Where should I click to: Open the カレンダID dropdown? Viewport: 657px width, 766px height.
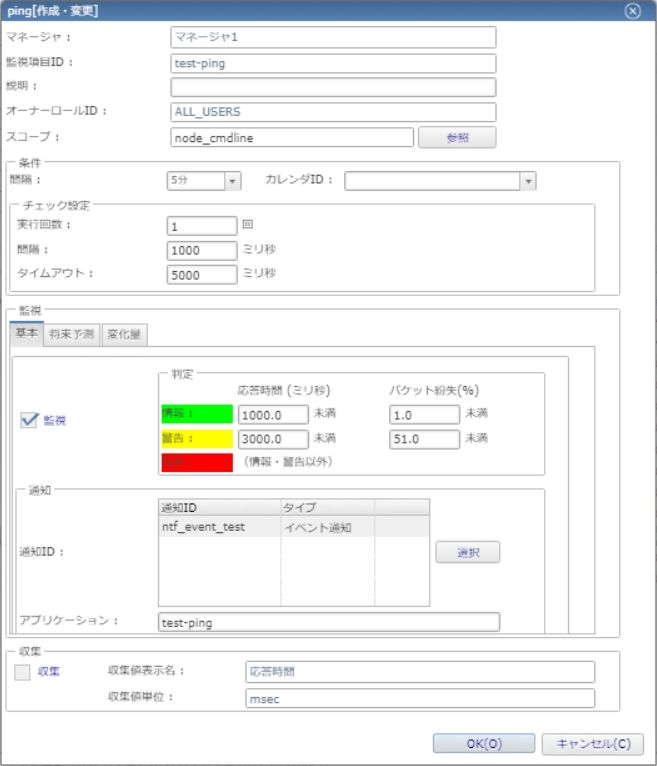coord(440,181)
